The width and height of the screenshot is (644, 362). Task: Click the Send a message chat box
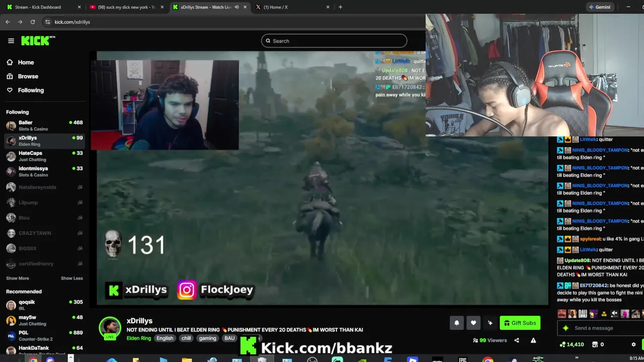coord(601,328)
